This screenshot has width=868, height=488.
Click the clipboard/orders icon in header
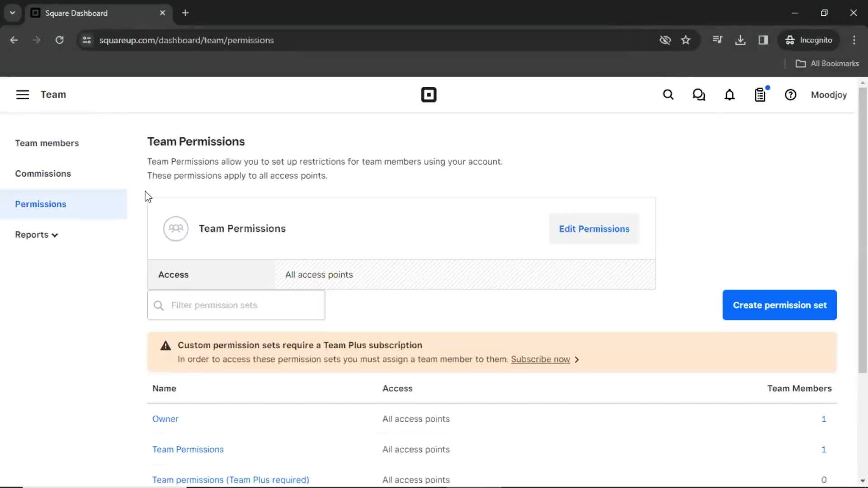[x=760, y=95]
